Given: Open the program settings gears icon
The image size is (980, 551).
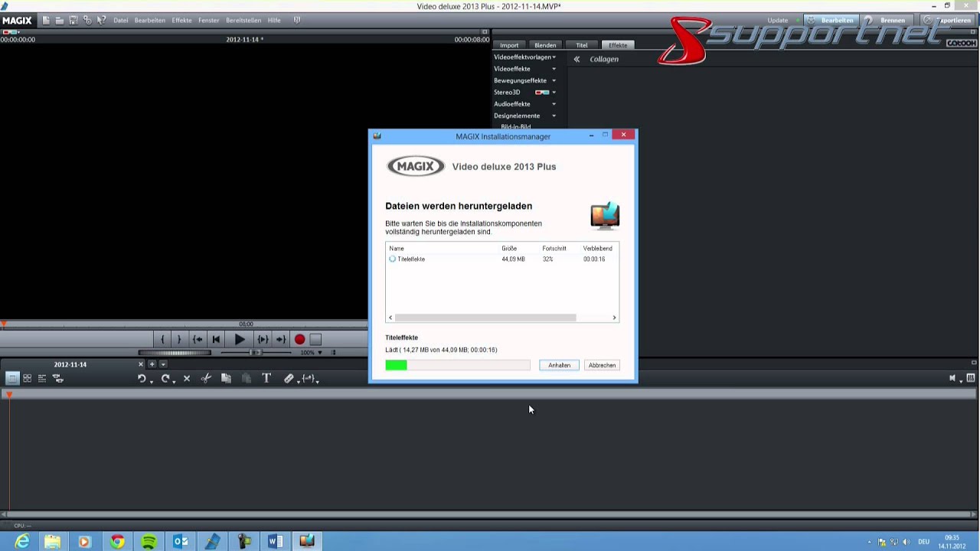Looking at the screenshot, I should (87, 20).
